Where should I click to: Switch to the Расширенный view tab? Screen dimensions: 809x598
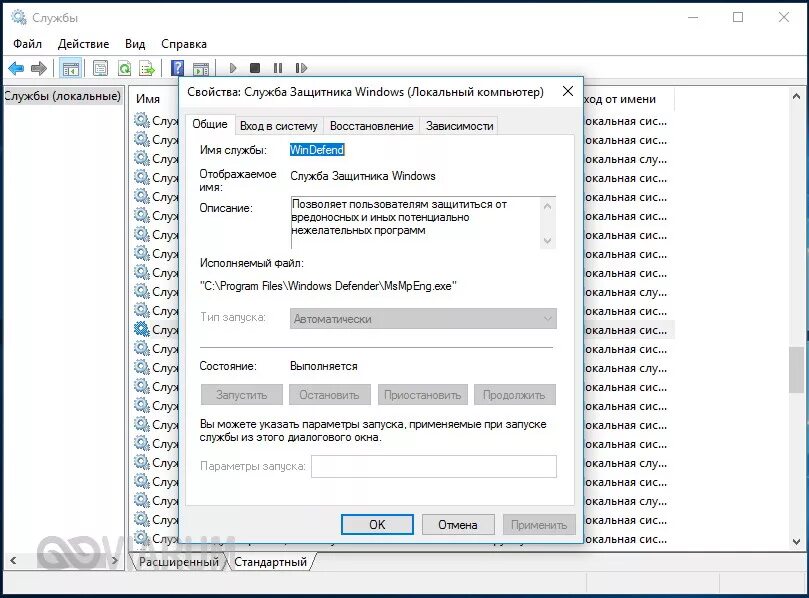coord(179,562)
